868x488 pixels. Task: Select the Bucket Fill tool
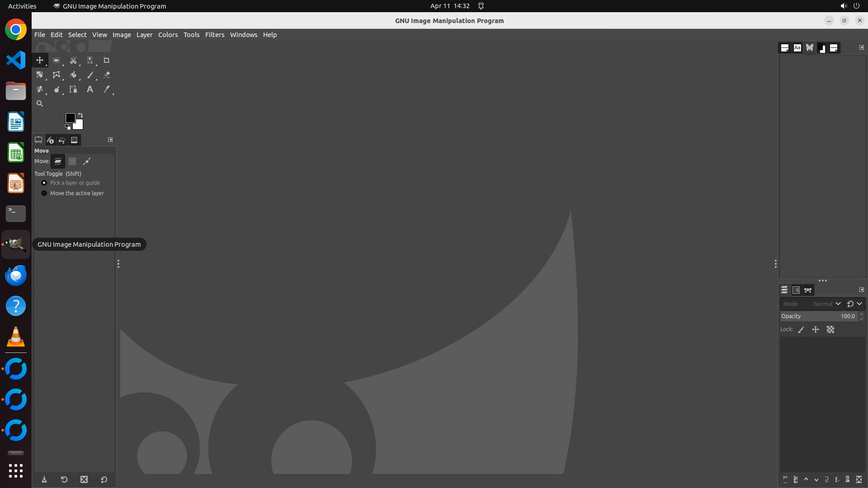click(73, 75)
